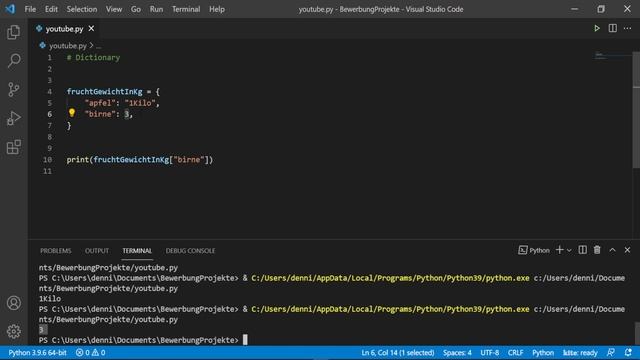This screenshot has height=360, width=640.
Task: Select the youtube.py editor tab
Action: pos(64,29)
